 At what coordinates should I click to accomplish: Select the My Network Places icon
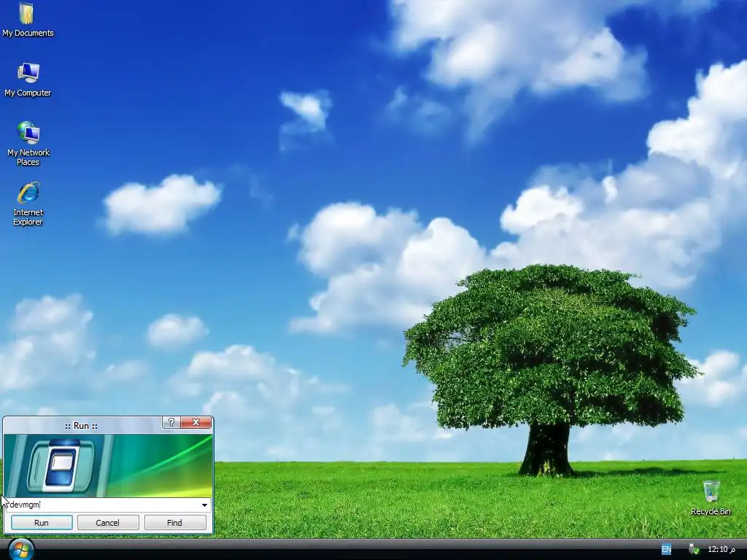(x=28, y=144)
